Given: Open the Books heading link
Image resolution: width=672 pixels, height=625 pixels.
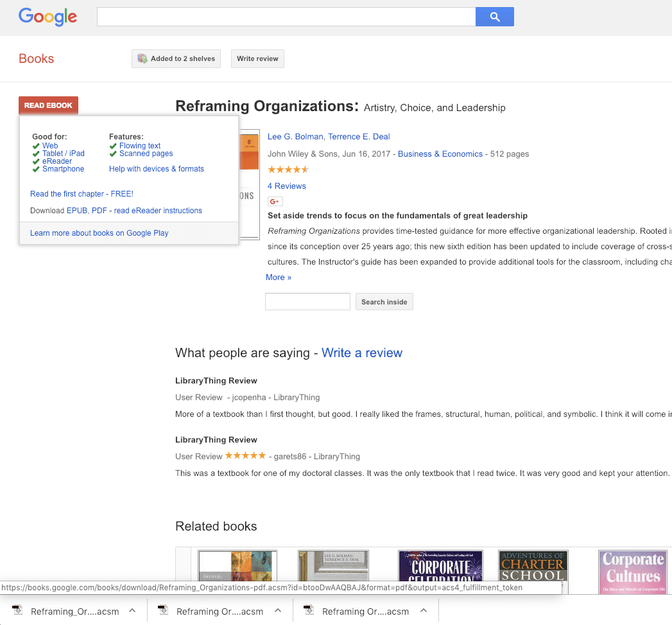Looking at the screenshot, I should (37, 58).
